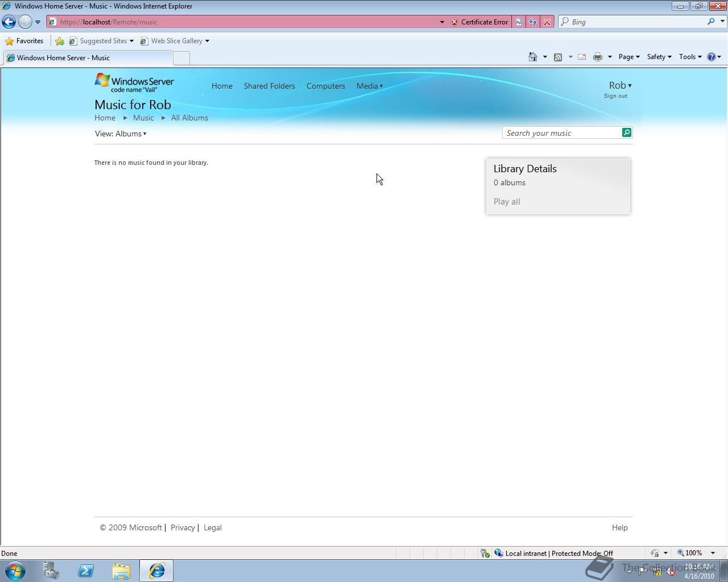Click the IE Help question mark icon
Screen dimensions: 728x582
point(711,57)
